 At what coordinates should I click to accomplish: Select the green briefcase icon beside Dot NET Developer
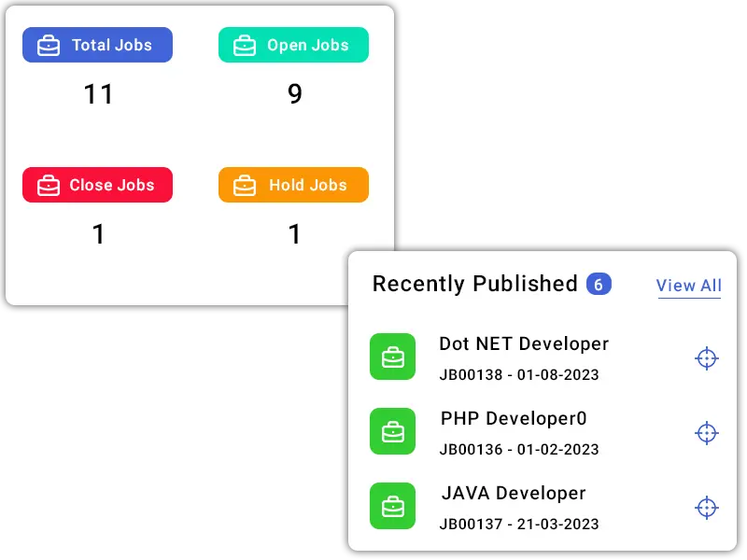(x=393, y=357)
